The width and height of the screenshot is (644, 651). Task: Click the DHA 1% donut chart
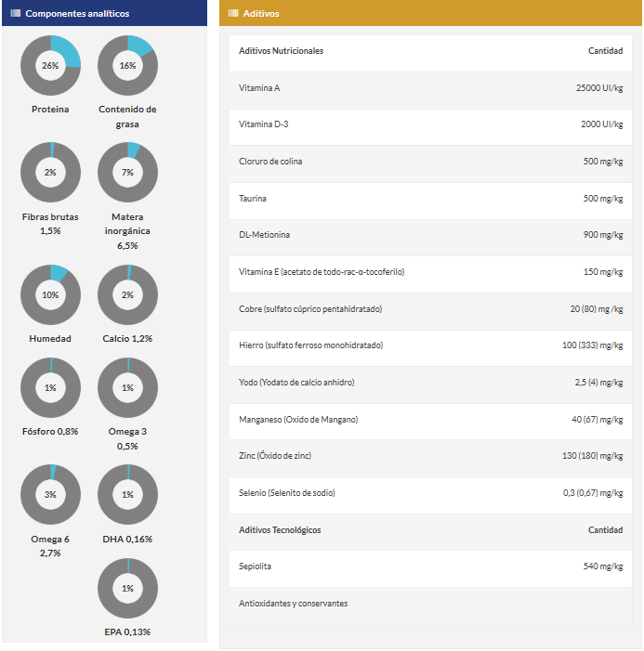[127, 495]
